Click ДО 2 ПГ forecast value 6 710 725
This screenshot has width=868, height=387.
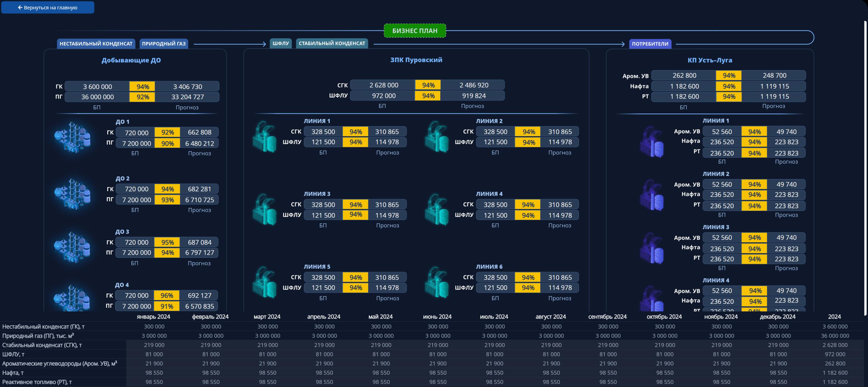pos(200,200)
